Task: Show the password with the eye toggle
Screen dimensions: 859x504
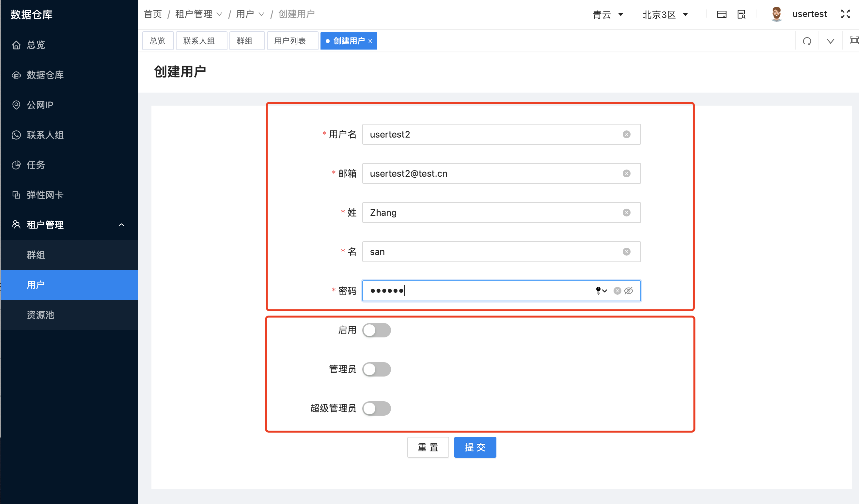Action: [628, 290]
